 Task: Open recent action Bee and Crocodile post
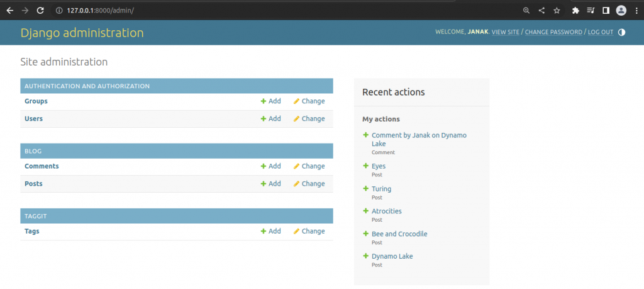coord(399,234)
